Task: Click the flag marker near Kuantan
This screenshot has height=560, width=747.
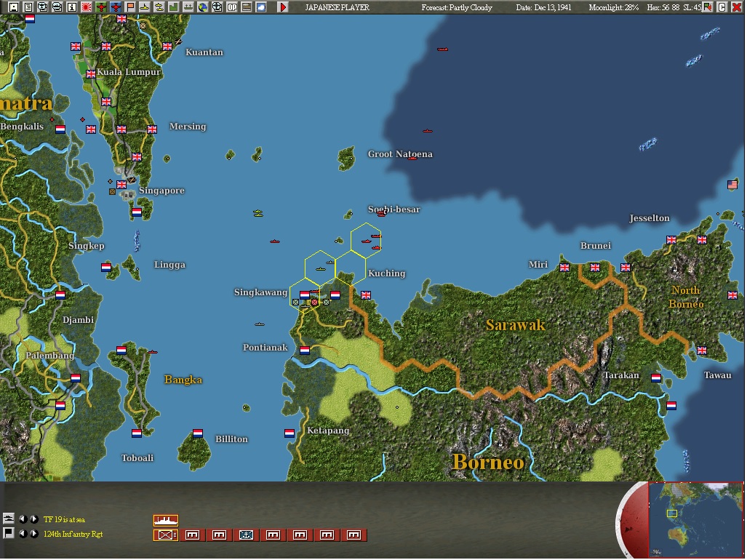Action: click(167, 47)
